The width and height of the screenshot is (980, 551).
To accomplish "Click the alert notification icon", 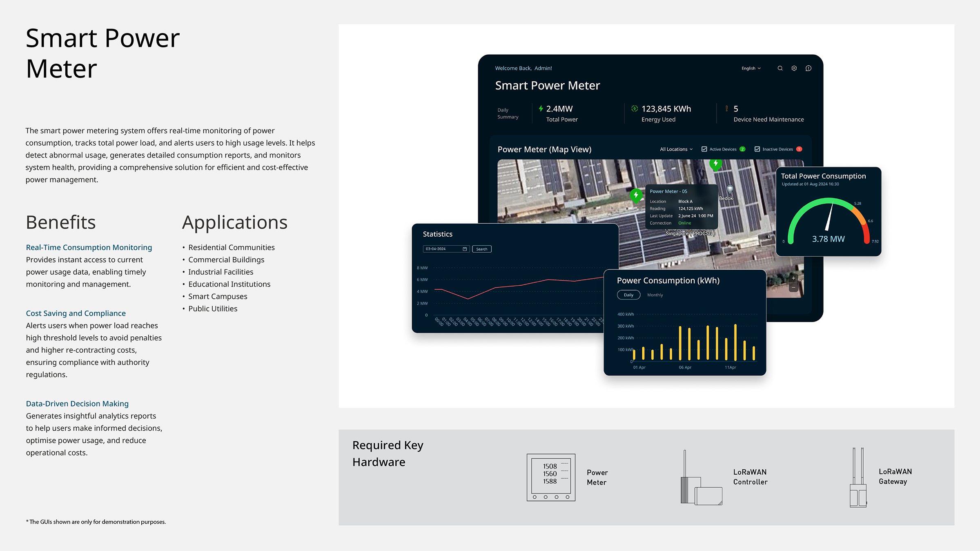I will click(x=808, y=68).
